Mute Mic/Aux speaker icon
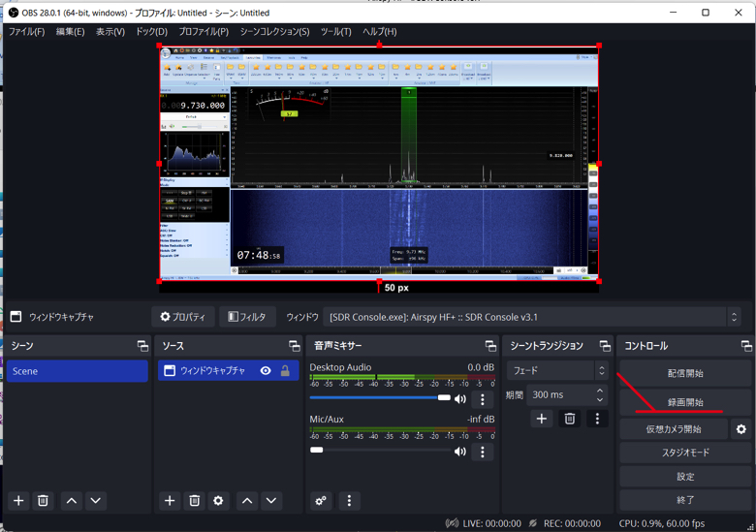756x532 pixels. (x=460, y=451)
